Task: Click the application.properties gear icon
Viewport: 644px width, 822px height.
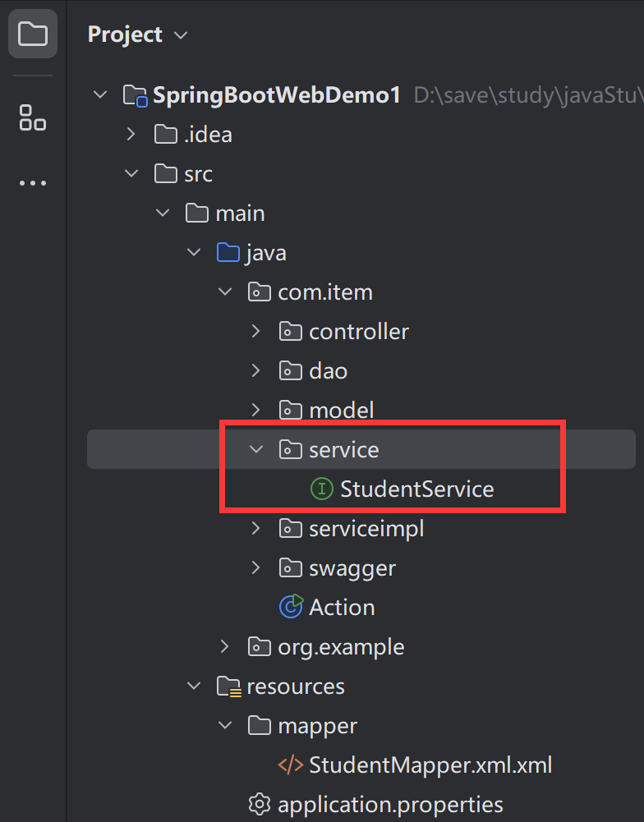Action: pos(260,803)
